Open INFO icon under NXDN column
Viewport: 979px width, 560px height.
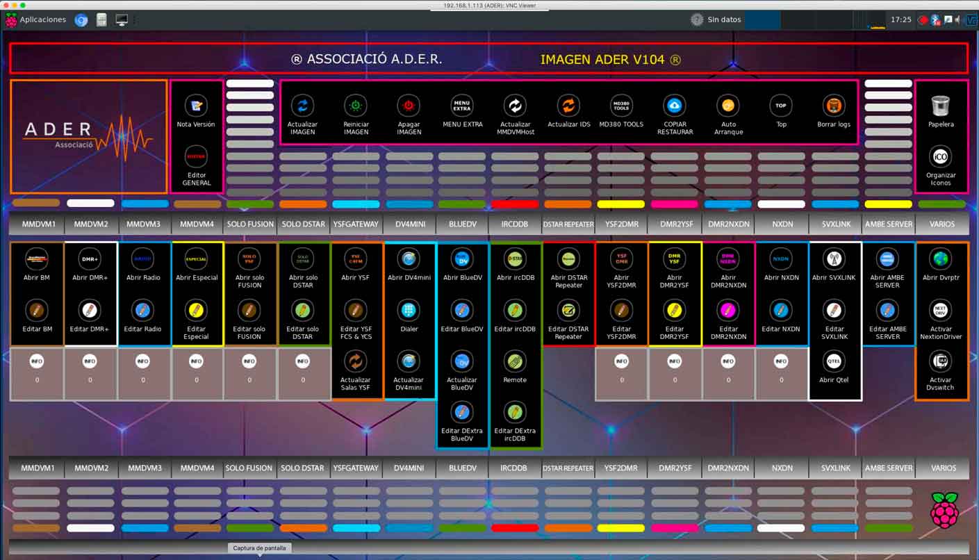click(x=781, y=361)
